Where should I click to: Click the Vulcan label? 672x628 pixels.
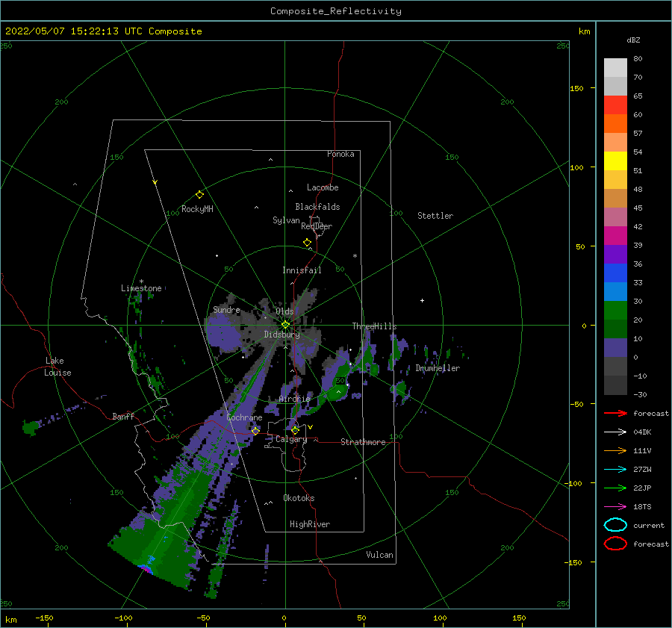(379, 555)
